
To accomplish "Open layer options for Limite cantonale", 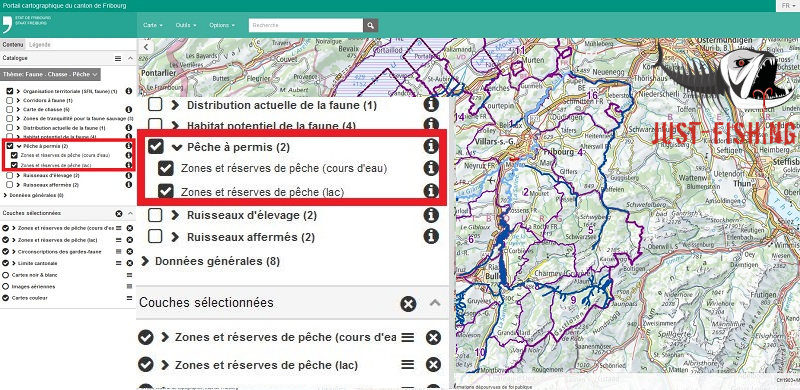I will [119, 263].
